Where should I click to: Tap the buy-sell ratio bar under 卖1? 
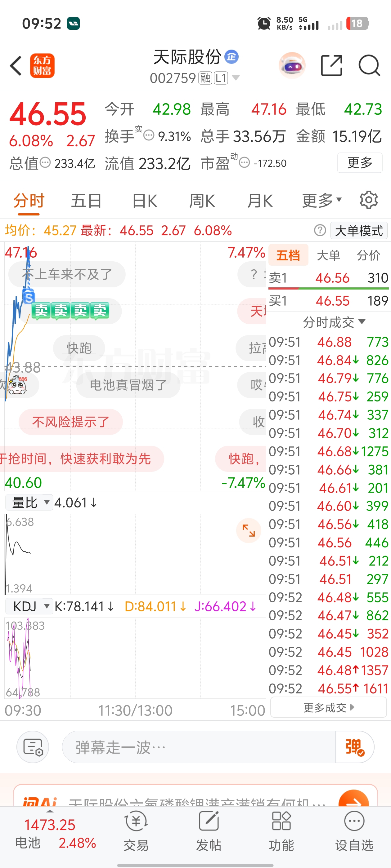coord(329,288)
